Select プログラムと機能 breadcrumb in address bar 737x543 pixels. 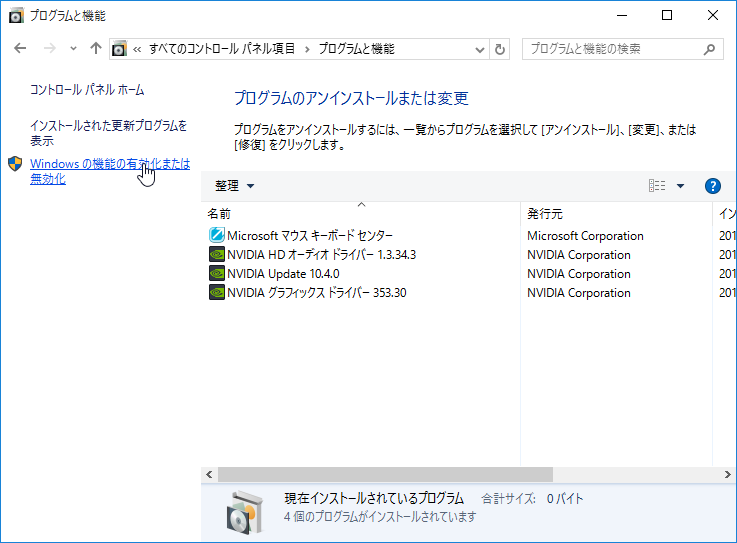click(x=357, y=49)
